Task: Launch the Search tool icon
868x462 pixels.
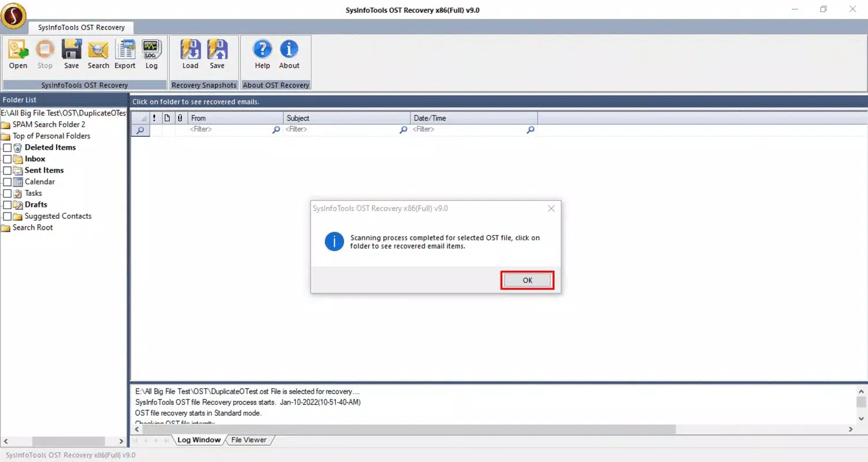Action: coord(98,54)
